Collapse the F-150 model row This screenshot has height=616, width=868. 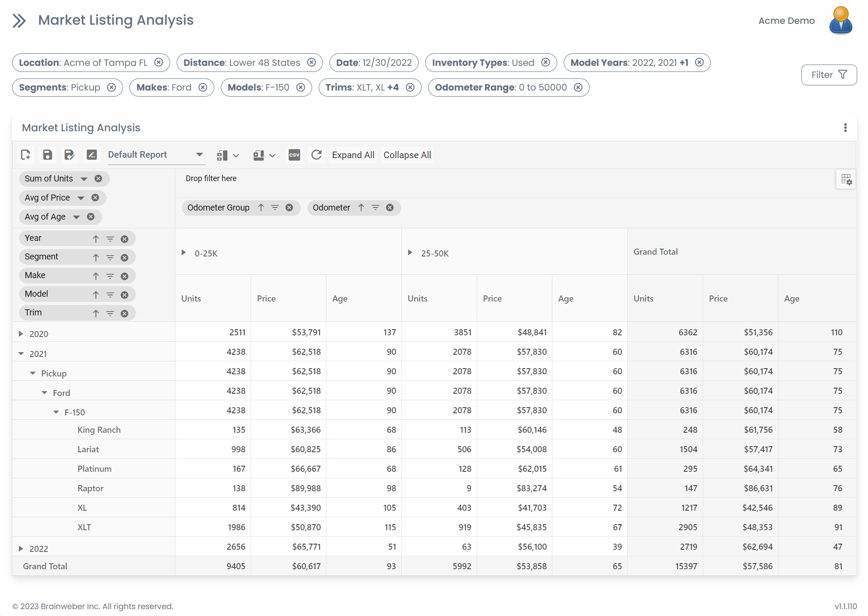pyautogui.click(x=56, y=412)
